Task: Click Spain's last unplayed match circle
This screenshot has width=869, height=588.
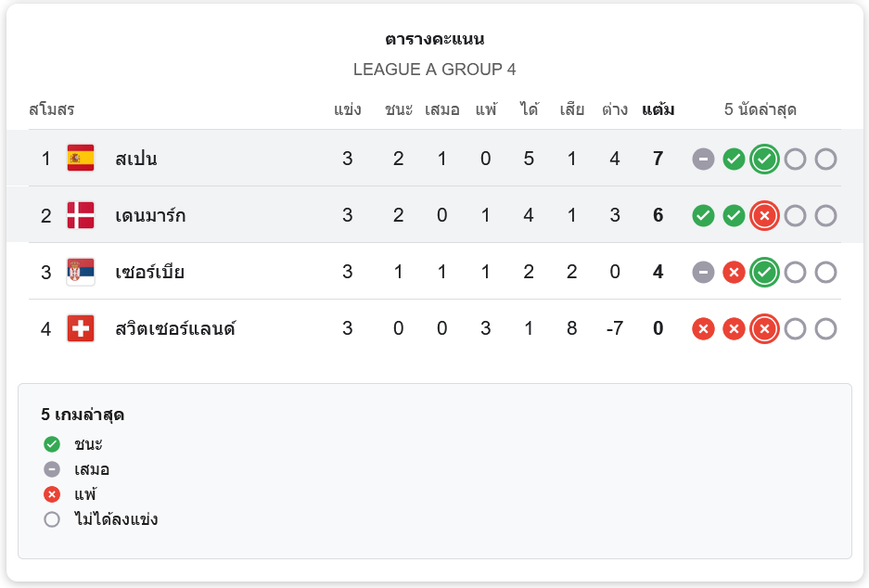Action: pos(825,160)
